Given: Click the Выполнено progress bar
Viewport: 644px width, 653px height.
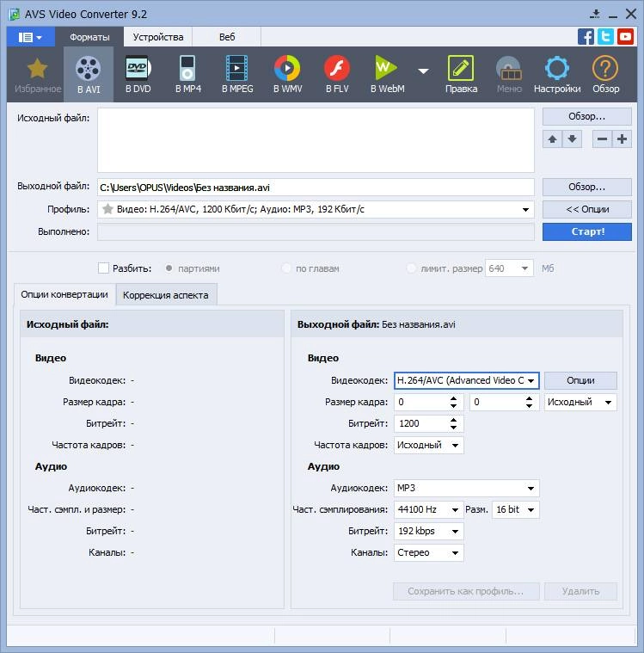Looking at the screenshot, I should coord(316,232).
